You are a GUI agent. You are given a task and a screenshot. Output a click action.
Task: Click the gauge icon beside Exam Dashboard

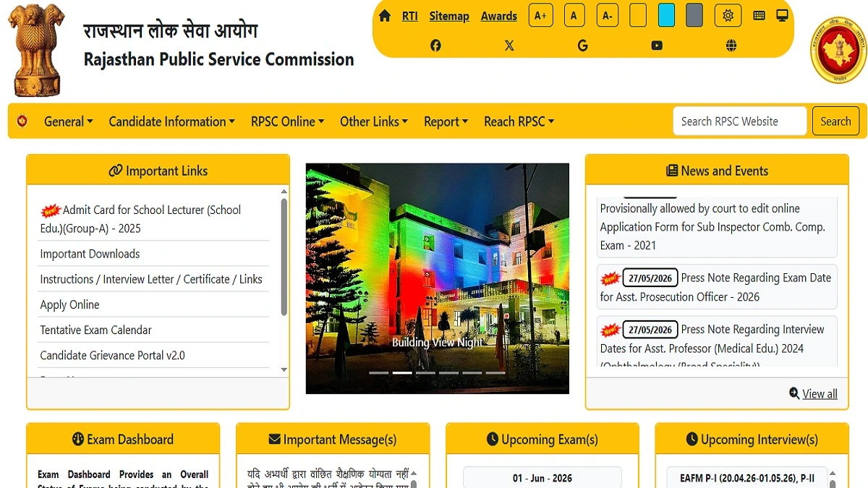tap(78, 439)
